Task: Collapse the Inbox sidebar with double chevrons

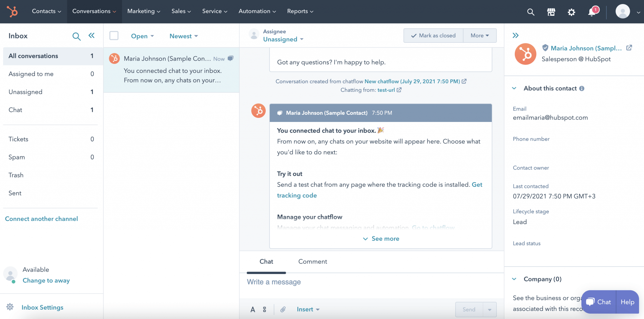Action: pos(92,36)
